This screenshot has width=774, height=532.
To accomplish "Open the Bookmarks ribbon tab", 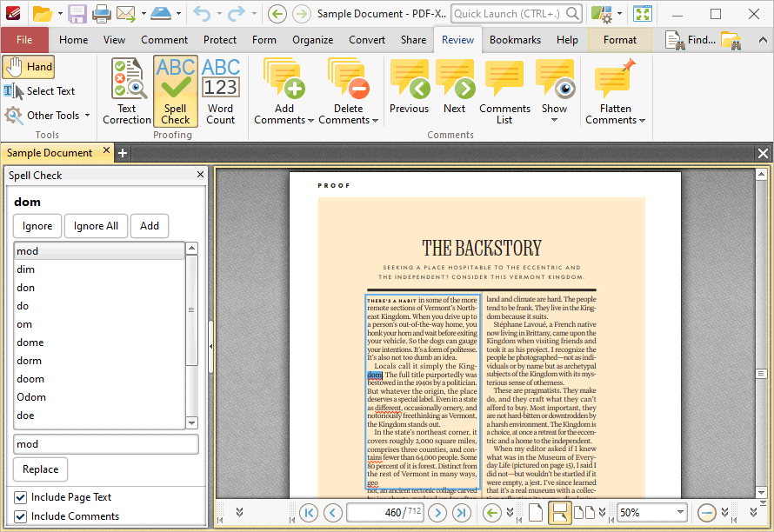I will click(x=515, y=40).
